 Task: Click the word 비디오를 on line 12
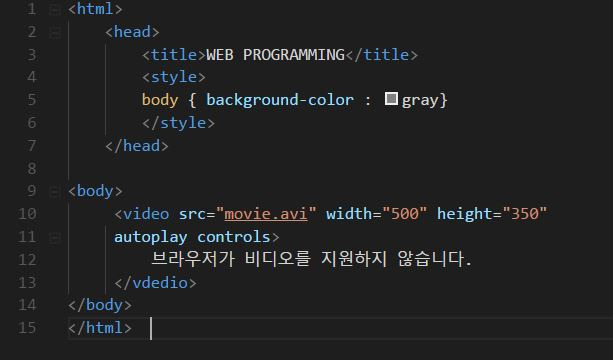coord(278,259)
